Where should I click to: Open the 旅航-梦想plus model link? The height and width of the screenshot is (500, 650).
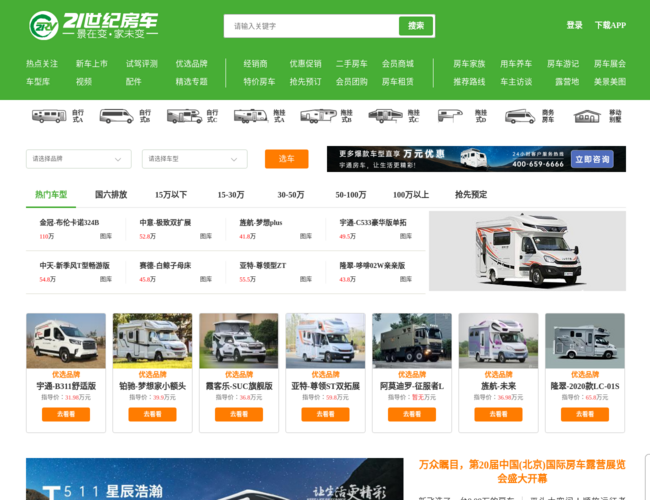[261, 223]
